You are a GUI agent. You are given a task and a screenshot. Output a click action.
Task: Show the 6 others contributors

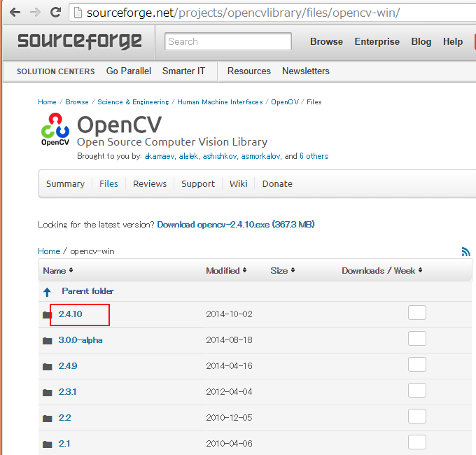click(314, 156)
